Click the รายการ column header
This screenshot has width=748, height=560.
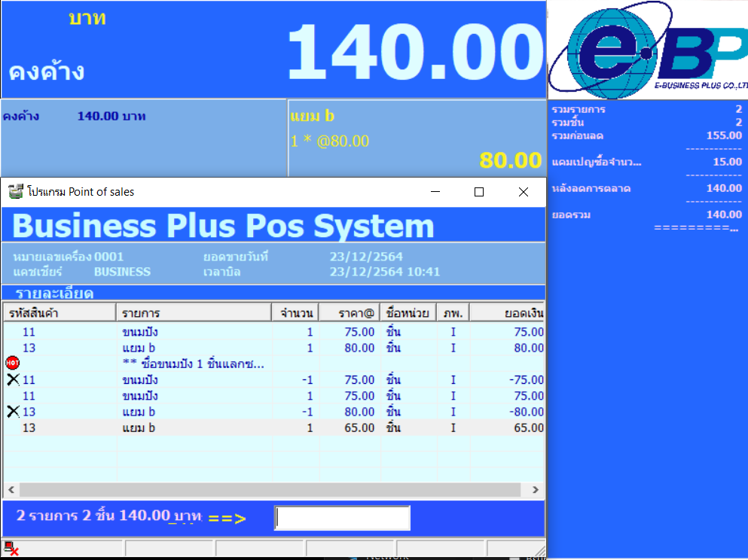(194, 313)
